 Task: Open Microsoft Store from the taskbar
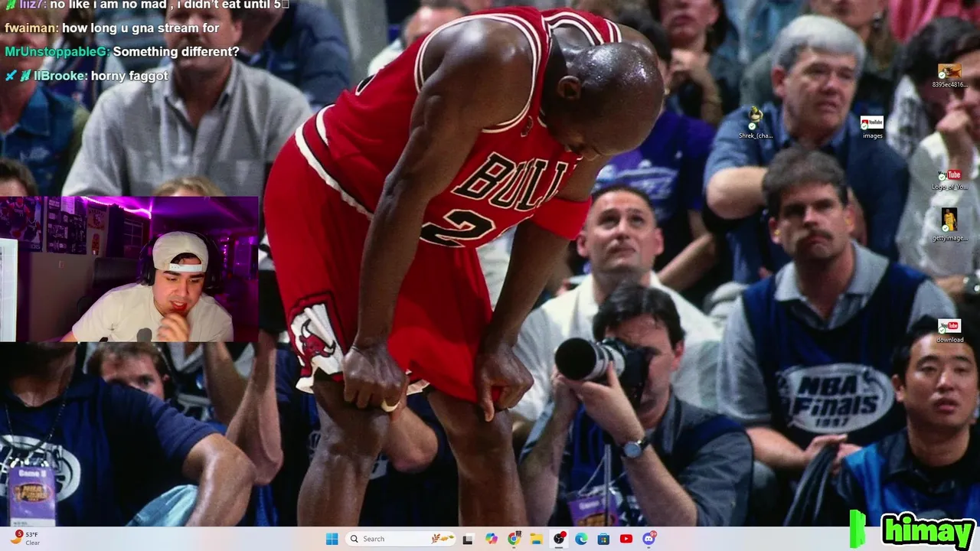point(603,539)
